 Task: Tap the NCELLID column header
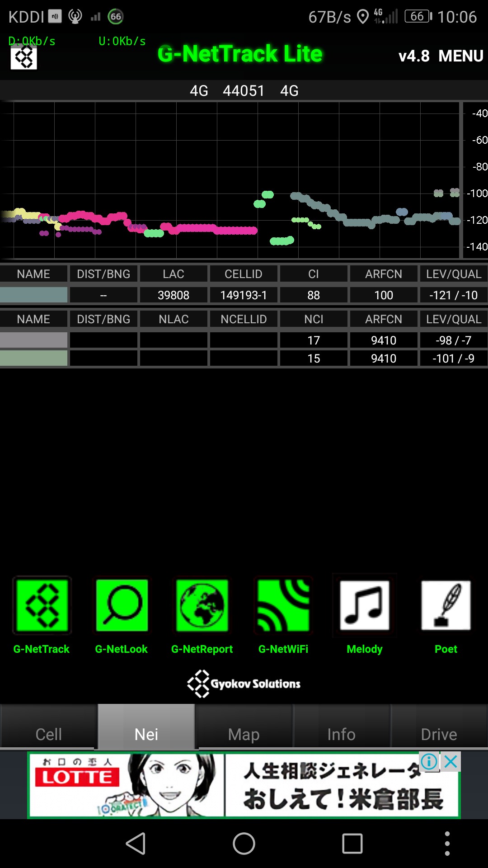[x=244, y=319]
